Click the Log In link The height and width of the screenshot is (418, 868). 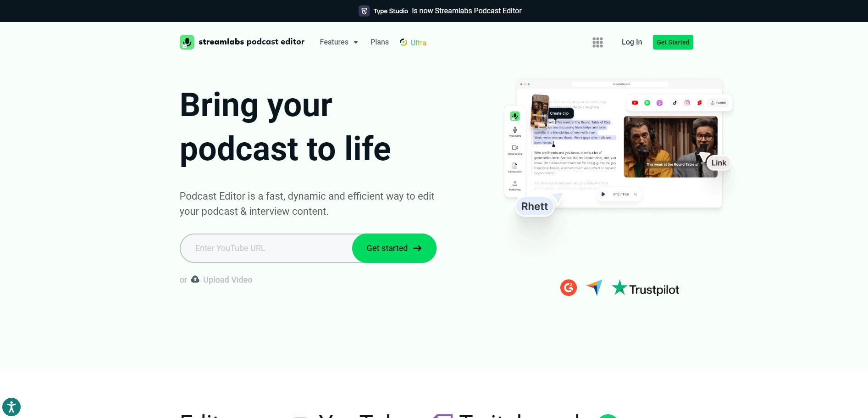pyautogui.click(x=631, y=42)
